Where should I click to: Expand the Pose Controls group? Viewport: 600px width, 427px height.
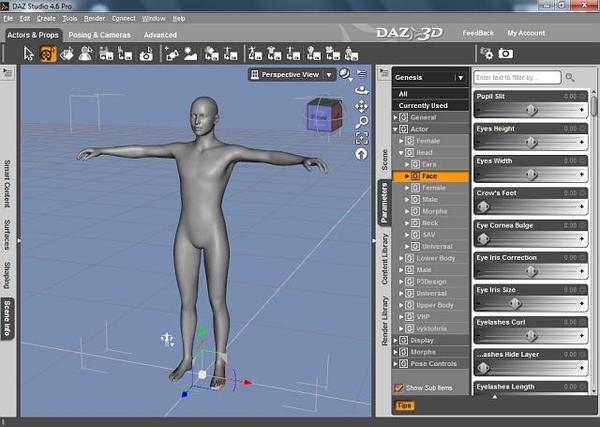point(395,364)
